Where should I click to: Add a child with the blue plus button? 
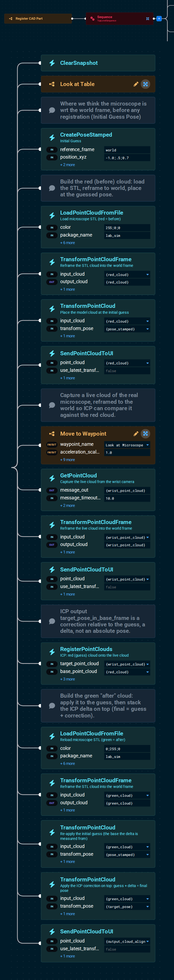click(x=159, y=18)
